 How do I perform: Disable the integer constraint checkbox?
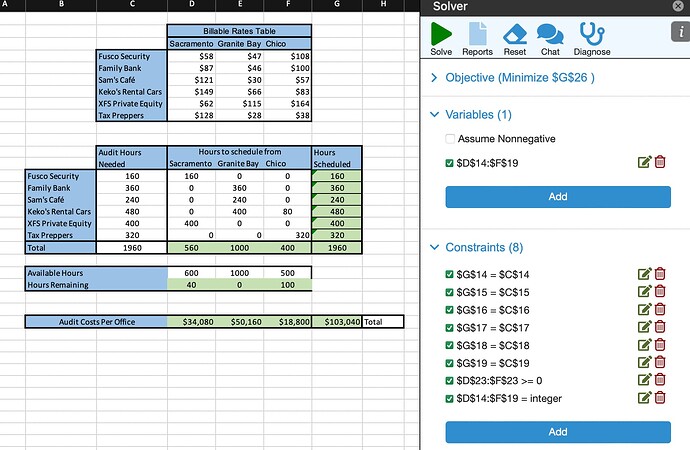coord(449,399)
